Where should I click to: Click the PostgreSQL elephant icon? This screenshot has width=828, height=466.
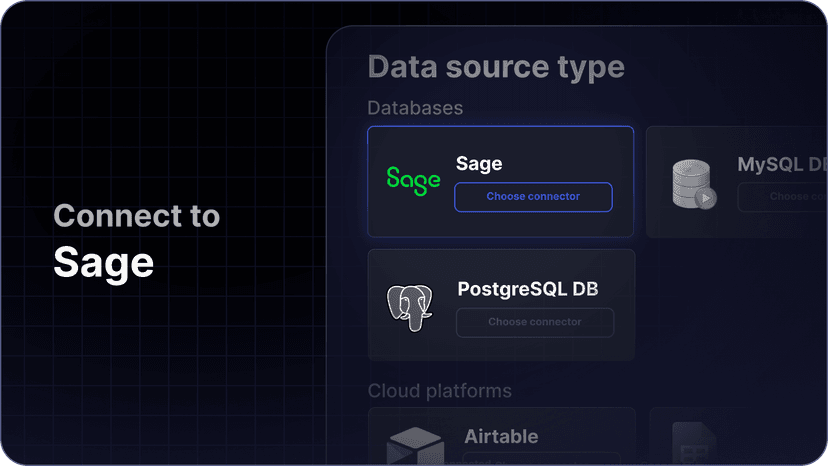tap(410, 308)
